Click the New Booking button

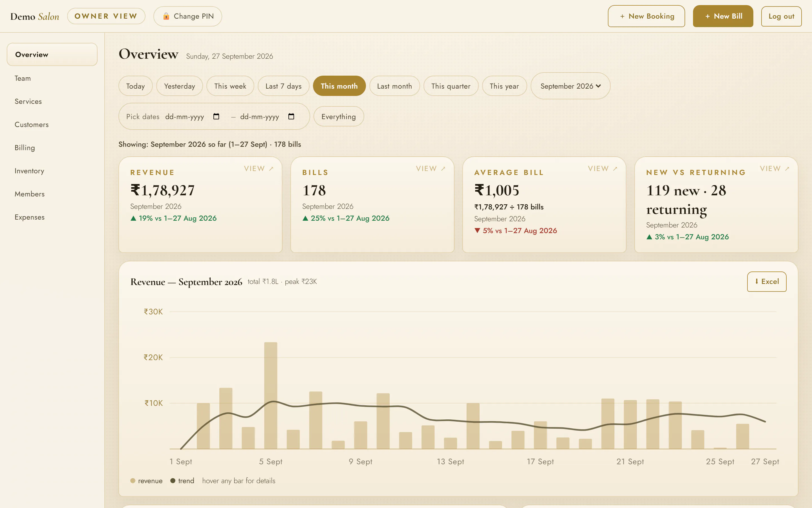pos(646,16)
